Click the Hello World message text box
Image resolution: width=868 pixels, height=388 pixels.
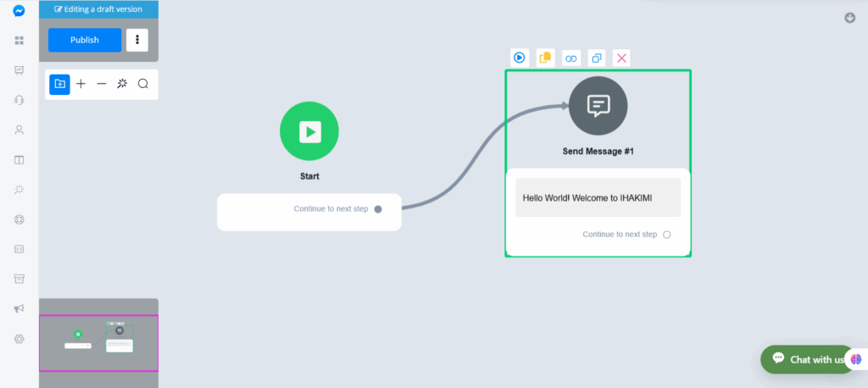pyautogui.click(x=598, y=197)
